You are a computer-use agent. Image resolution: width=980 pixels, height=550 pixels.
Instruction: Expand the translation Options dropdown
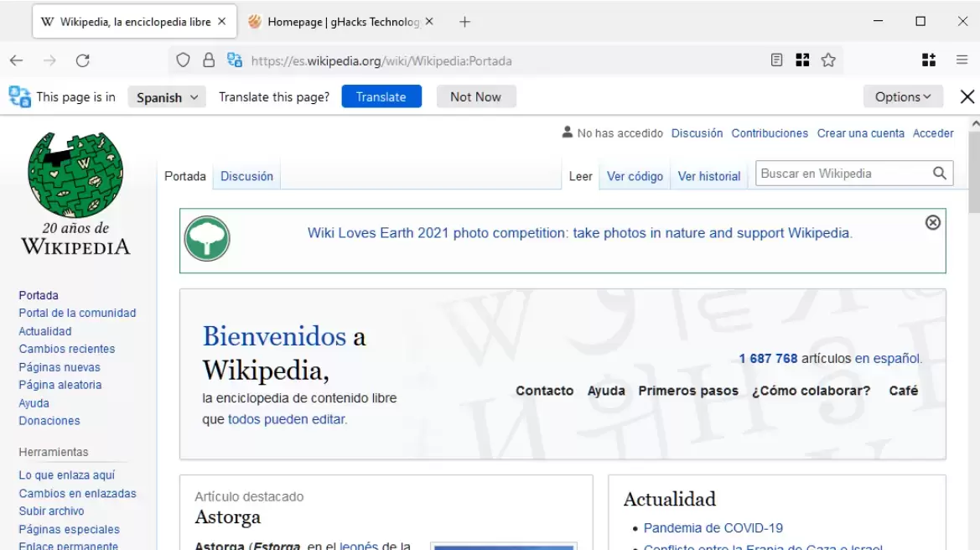click(903, 97)
